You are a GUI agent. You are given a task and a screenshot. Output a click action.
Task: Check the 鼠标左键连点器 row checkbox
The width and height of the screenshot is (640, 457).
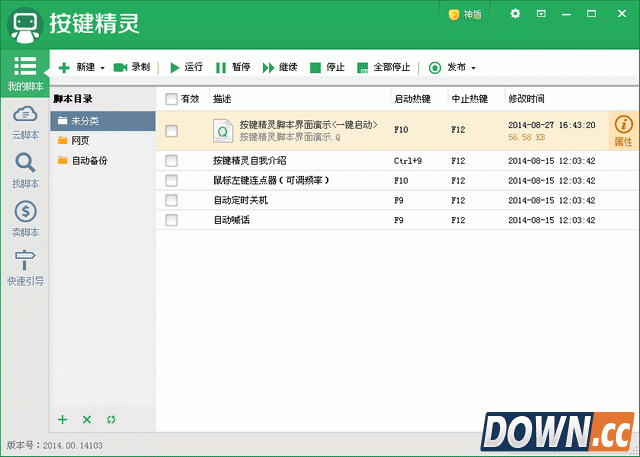(171, 180)
